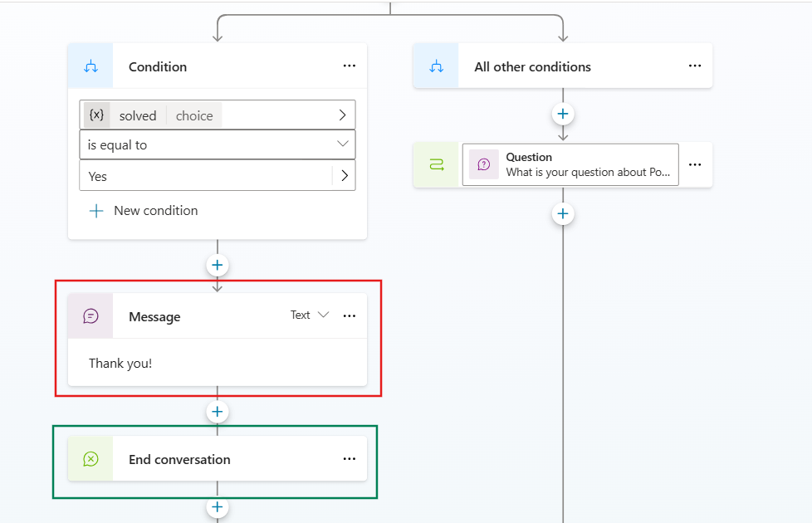Insert a node after End conversation
This screenshot has width=812, height=523.
218,506
